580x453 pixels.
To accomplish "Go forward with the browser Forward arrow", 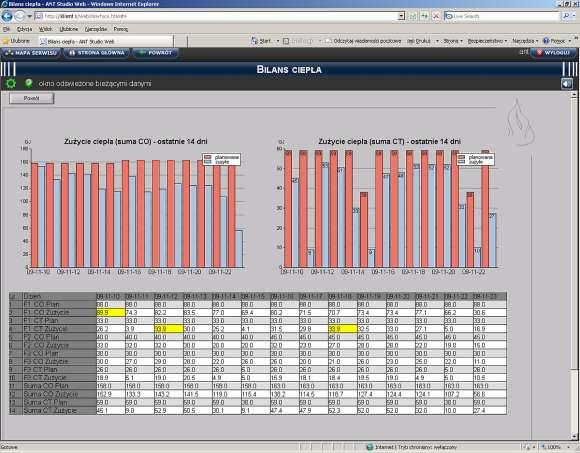I will 20,16.
